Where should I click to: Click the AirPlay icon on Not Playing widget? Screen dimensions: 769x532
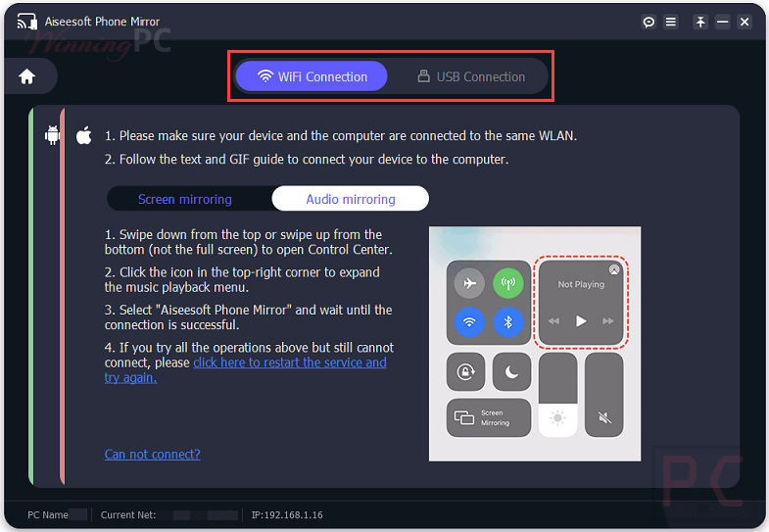click(x=614, y=269)
